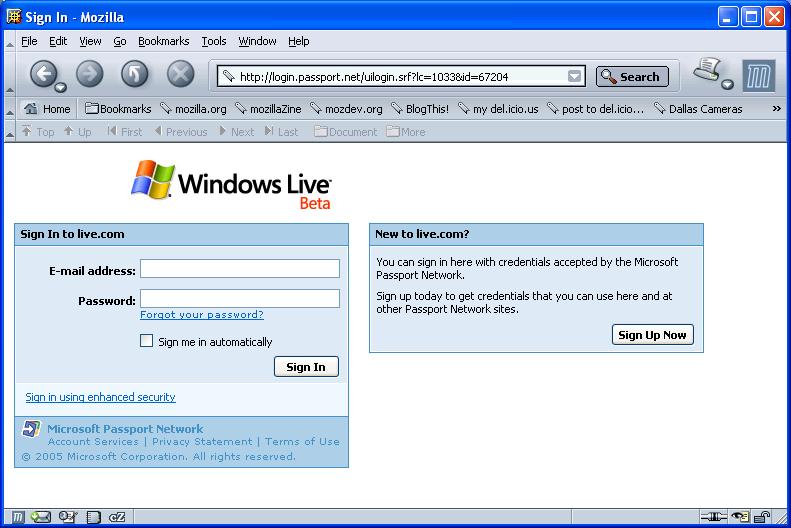Screen dimensions: 791x528
Task: Open the Privacy Statement link
Action: [x=202, y=441]
